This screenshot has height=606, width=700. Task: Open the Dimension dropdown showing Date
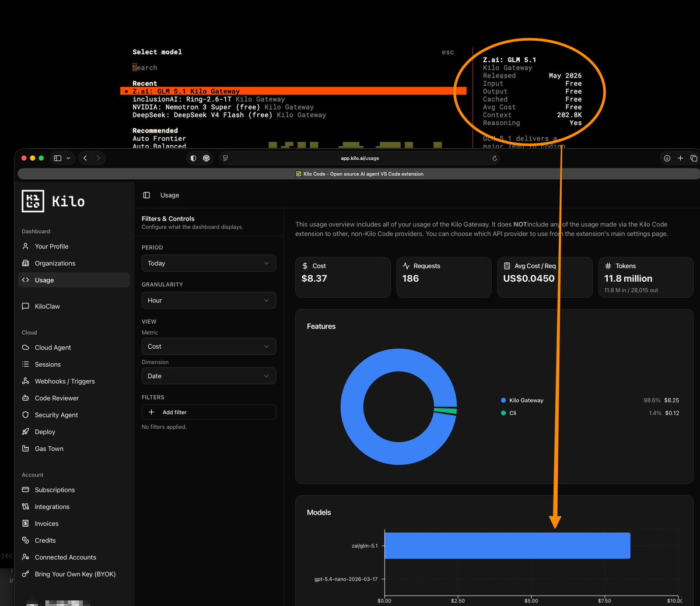(208, 376)
